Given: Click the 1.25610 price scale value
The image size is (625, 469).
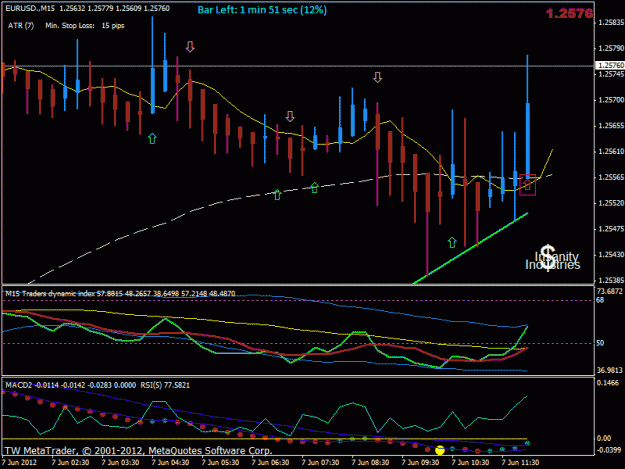Looking at the screenshot, I should pos(611,151).
